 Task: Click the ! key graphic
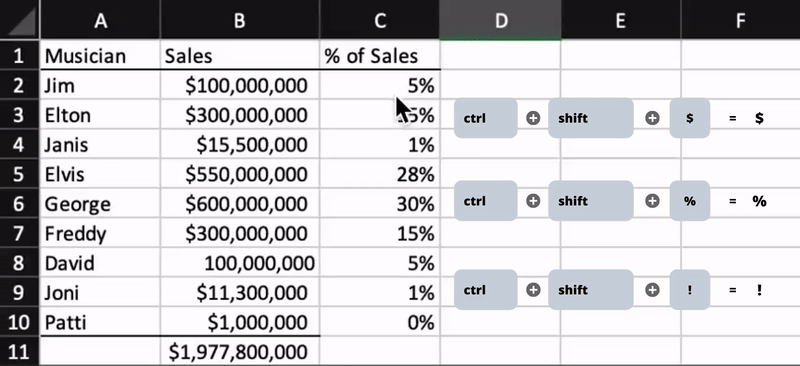[x=690, y=290]
